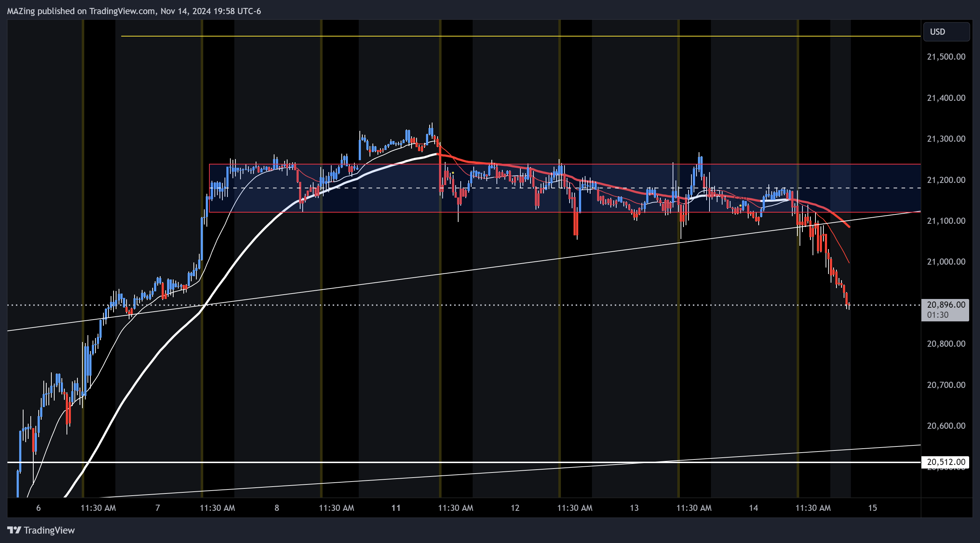Click the 20,800.00 price axis label
Image resolution: width=980 pixels, height=543 pixels.
946,344
